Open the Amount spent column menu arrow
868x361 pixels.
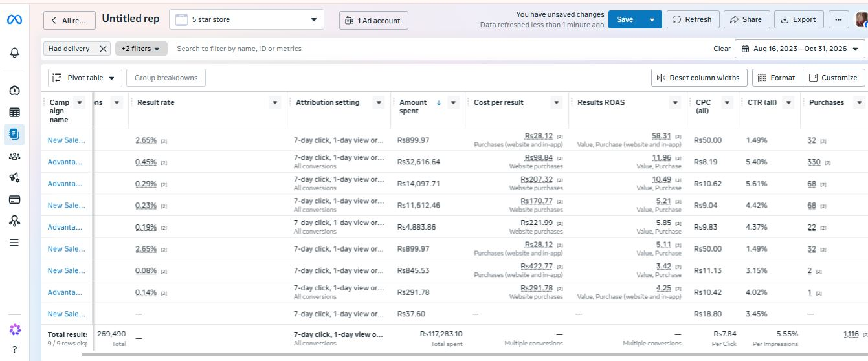[x=454, y=102]
